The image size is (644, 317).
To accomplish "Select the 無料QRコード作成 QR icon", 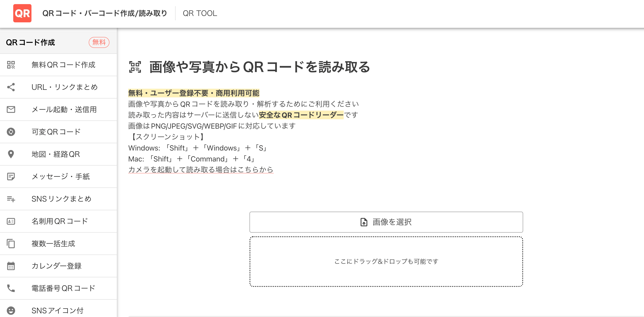I will [x=11, y=65].
